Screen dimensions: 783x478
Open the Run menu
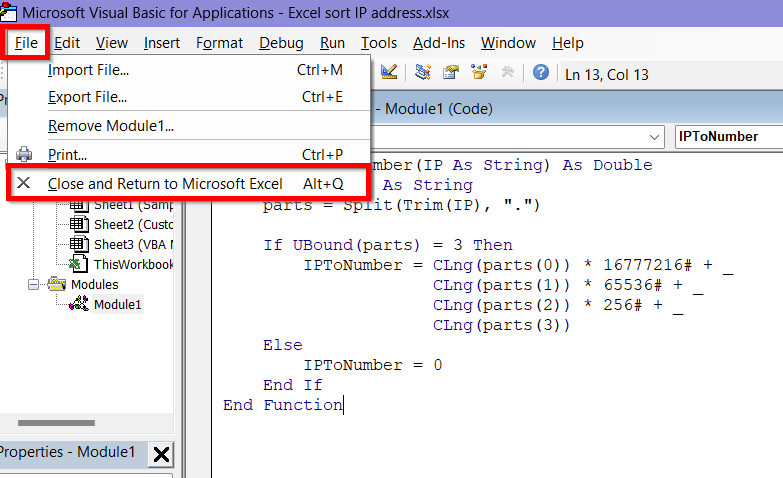point(332,43)
